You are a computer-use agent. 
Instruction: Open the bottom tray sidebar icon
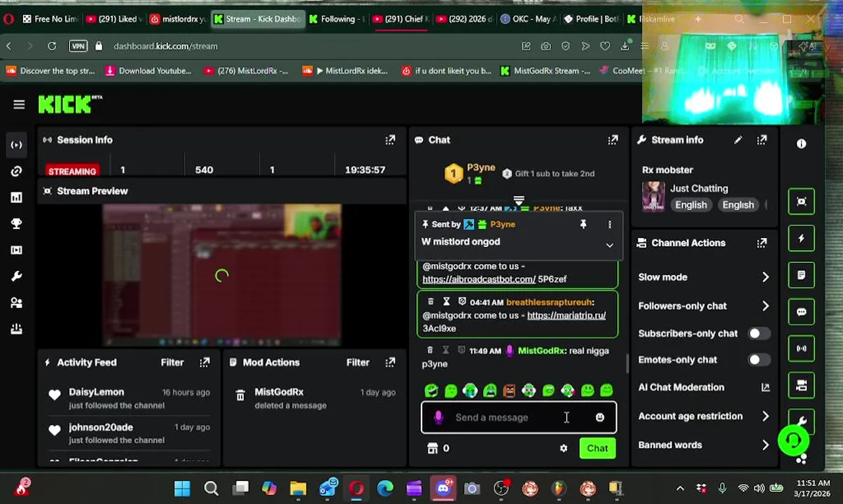point(16,329)
